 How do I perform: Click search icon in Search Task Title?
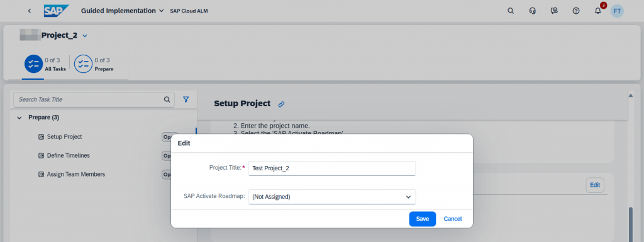(167, 99)
